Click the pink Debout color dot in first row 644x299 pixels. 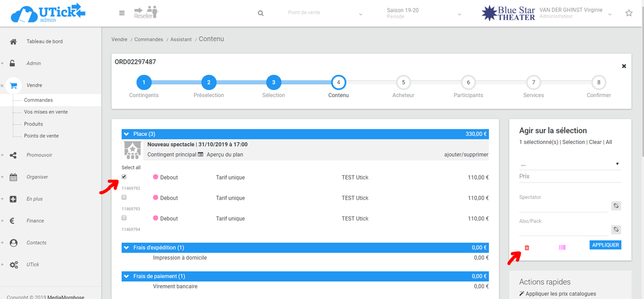(x=156, y=177)
